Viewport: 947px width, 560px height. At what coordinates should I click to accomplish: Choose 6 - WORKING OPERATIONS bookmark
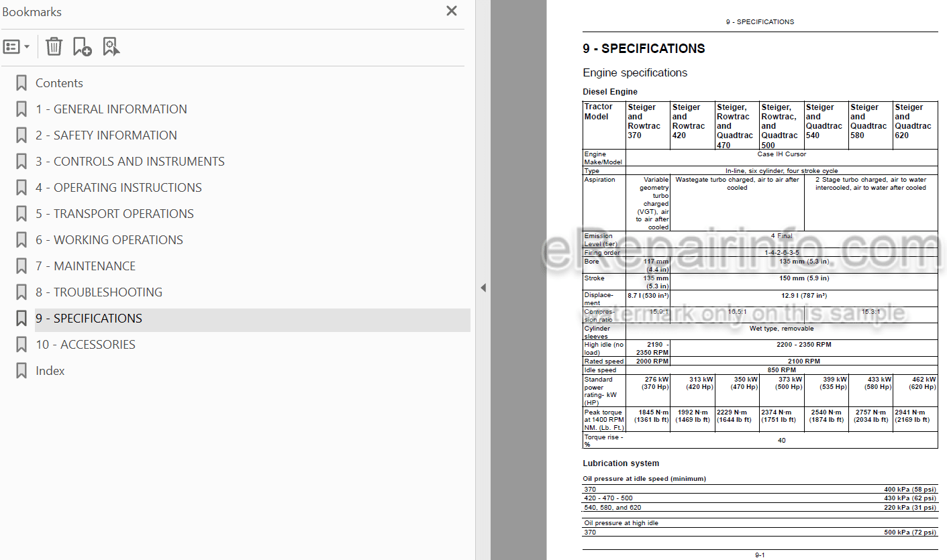coord(109,240)
